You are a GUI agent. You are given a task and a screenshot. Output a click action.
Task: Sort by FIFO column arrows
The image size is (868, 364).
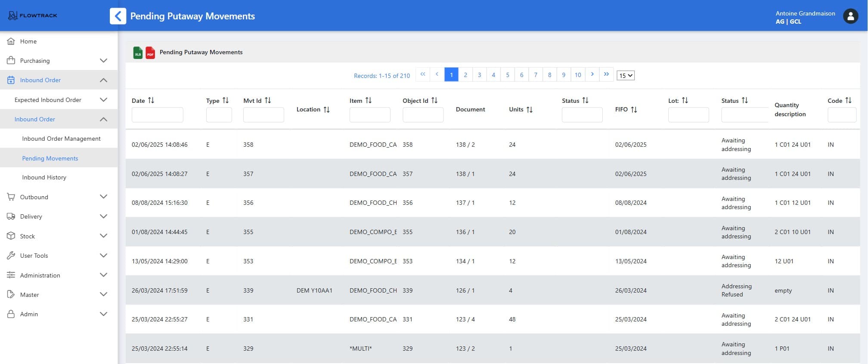click(634, 110)
